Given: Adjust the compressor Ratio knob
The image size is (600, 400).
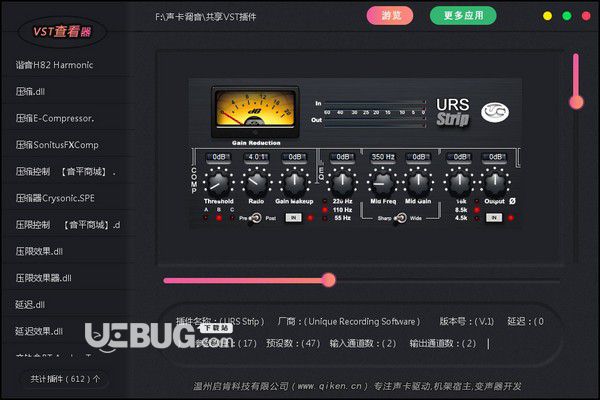Looking at the screenshot, I should point(256,183).
